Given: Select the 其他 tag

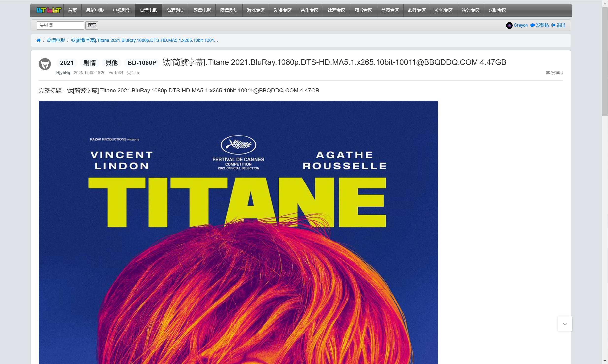Looking at the screenshot, I should tap(112, 63).
